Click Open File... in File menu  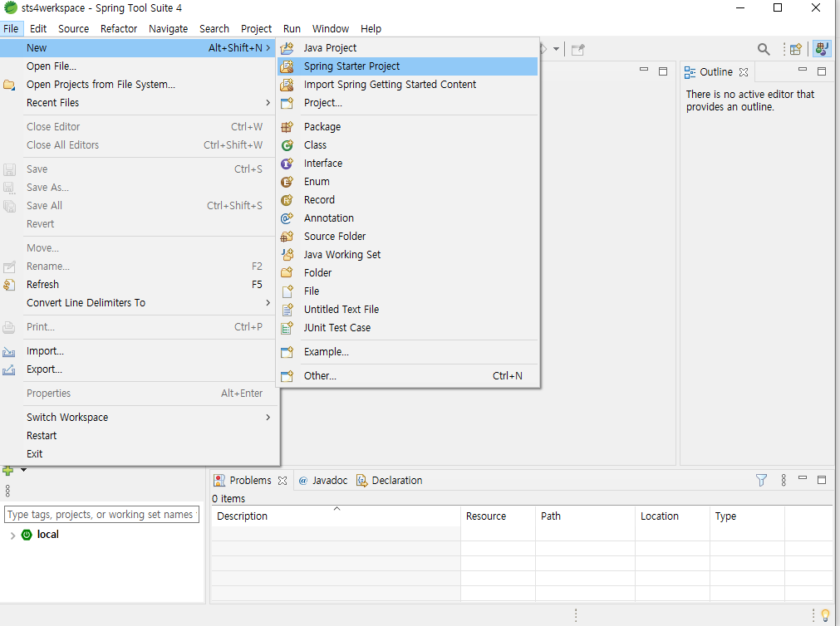138,66
